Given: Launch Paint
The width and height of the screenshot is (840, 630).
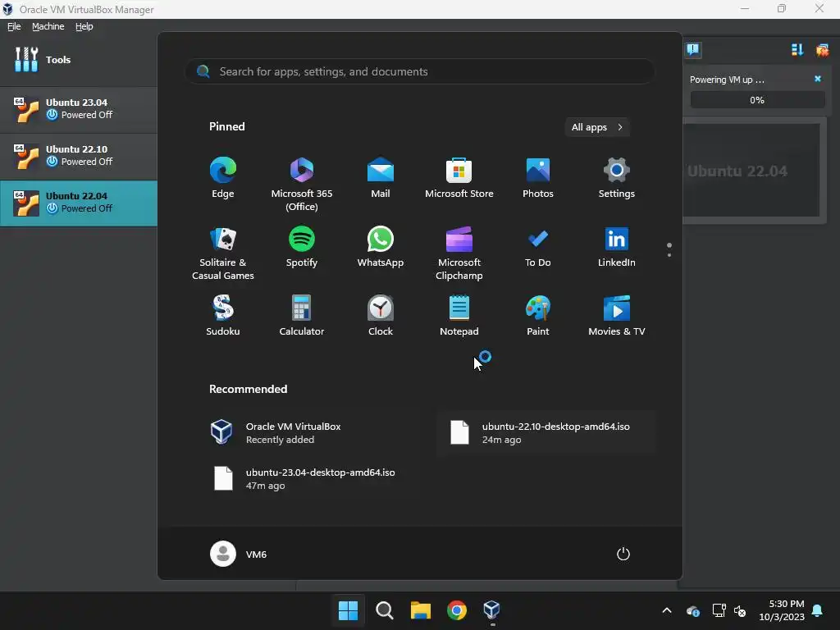Looking at the screenshot, I should 538,316.
